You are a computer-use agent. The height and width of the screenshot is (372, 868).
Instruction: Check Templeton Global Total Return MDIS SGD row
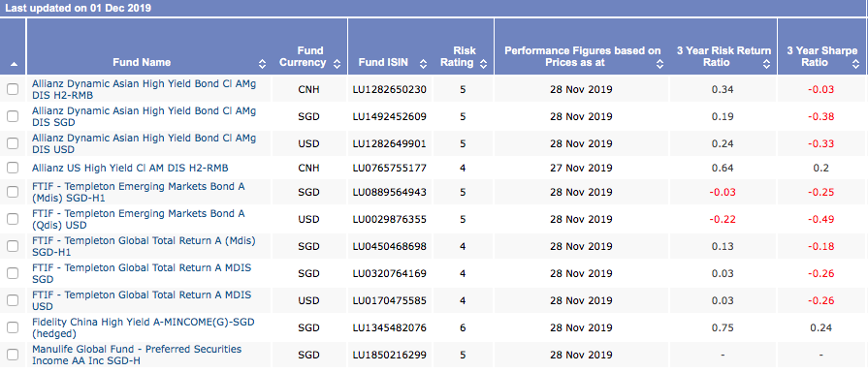(13, 273)
